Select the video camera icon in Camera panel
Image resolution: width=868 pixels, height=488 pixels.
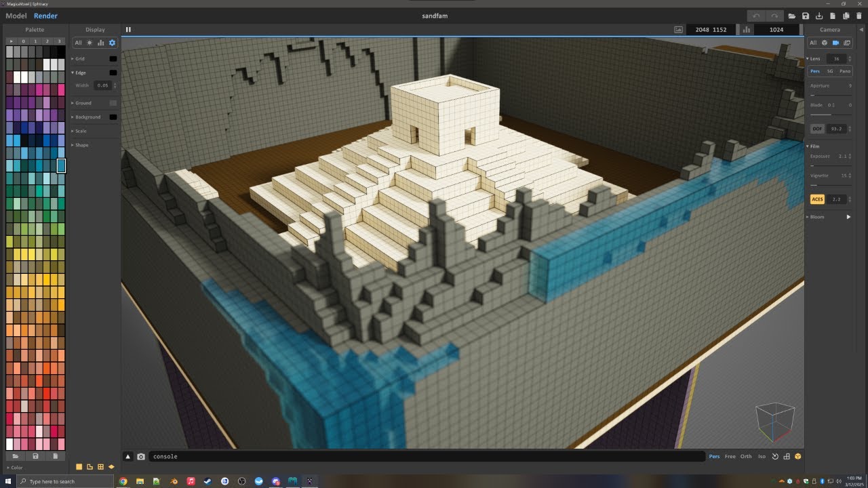[835, 43]
